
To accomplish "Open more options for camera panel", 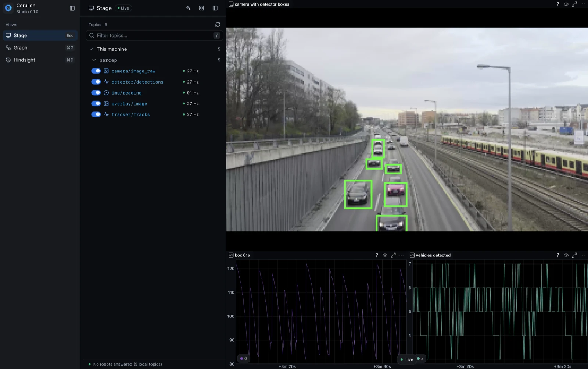I will [x=582, y=4].
